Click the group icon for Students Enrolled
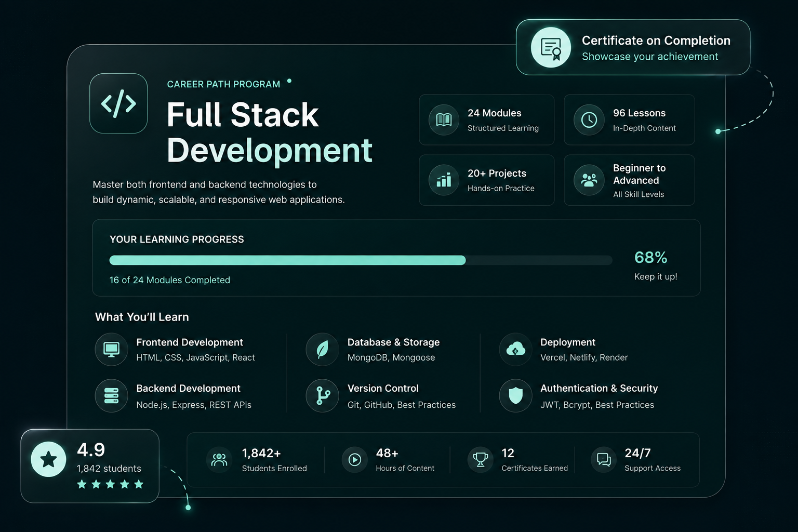Viewport: 798px width, 532px height. pyautogui.click(x=219, y=460)
